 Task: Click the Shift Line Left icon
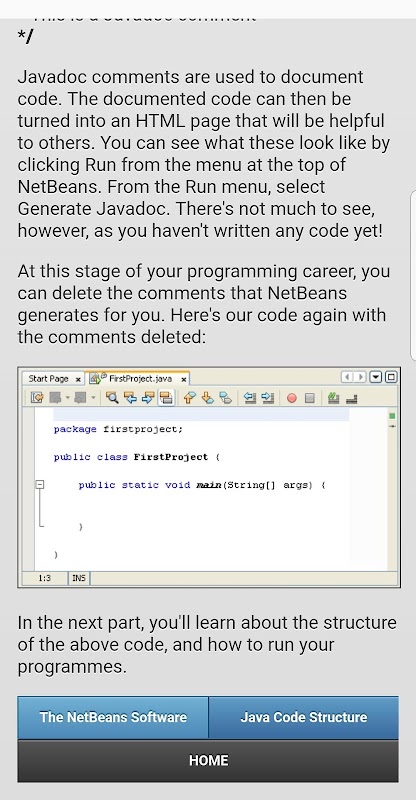[x=250, y=398]
